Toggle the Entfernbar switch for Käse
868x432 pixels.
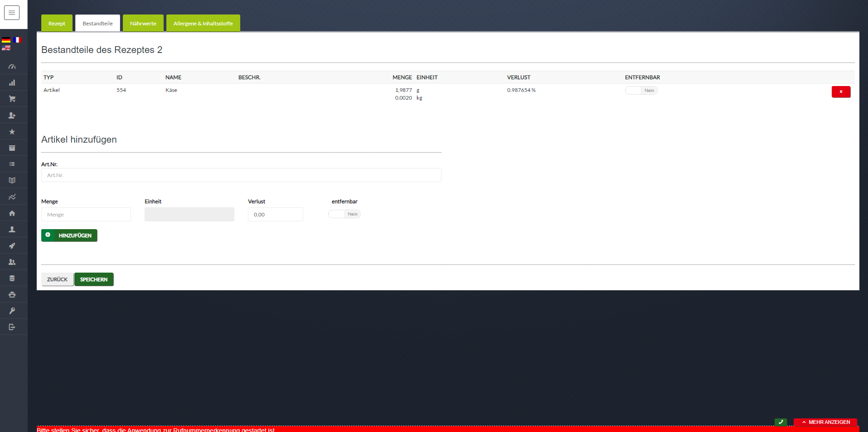point(641,91)
